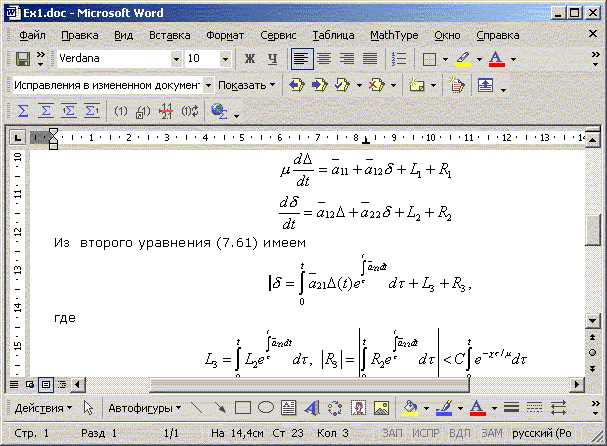
Task: Toggle bold formatting (Ж button)
Action: click(248, 59)
